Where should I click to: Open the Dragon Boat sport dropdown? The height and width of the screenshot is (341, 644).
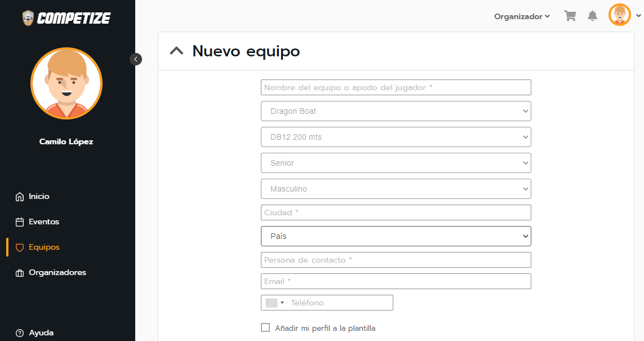(x=396, y=111)
